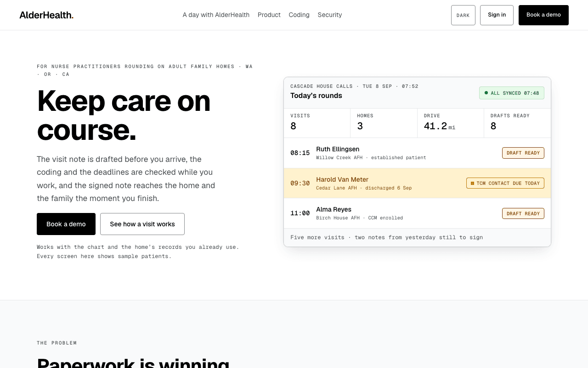Click 'See how a visit works'

(x=142, y=224)
